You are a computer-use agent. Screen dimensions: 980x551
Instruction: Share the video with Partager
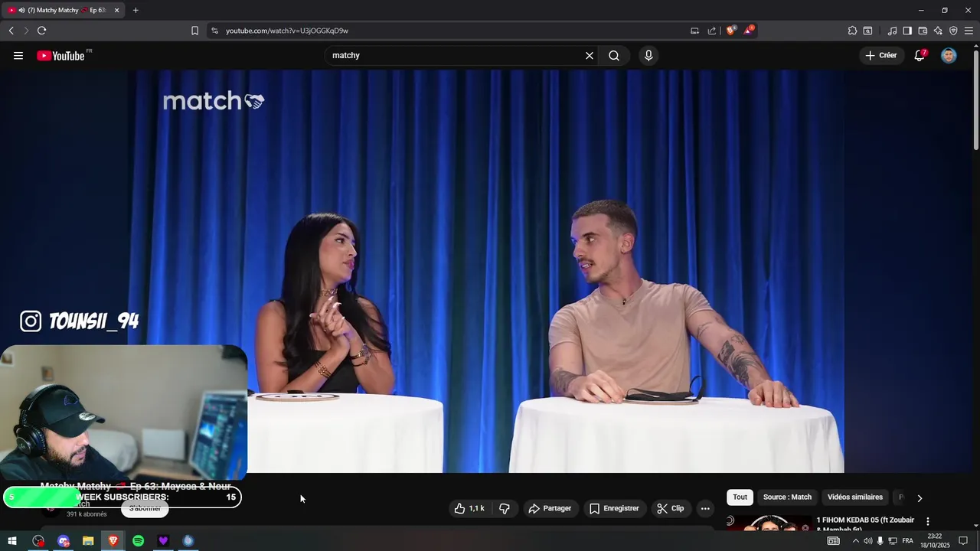pyautogui.click(x=550, y=508)
